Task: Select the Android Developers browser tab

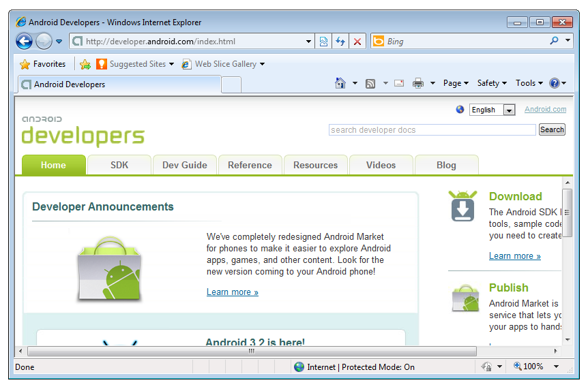Action: tap(119, 84)
